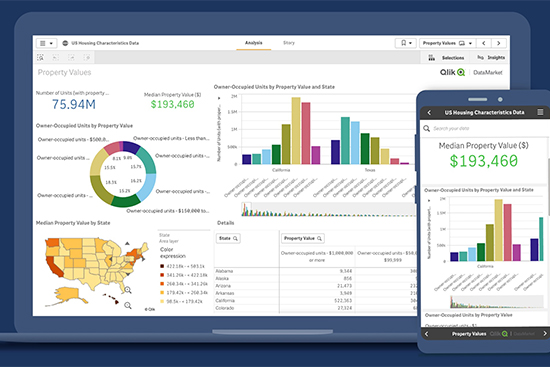Select California on the US map
The width and height of the screenshot is (550, 367).
click(x=54, y=266)
